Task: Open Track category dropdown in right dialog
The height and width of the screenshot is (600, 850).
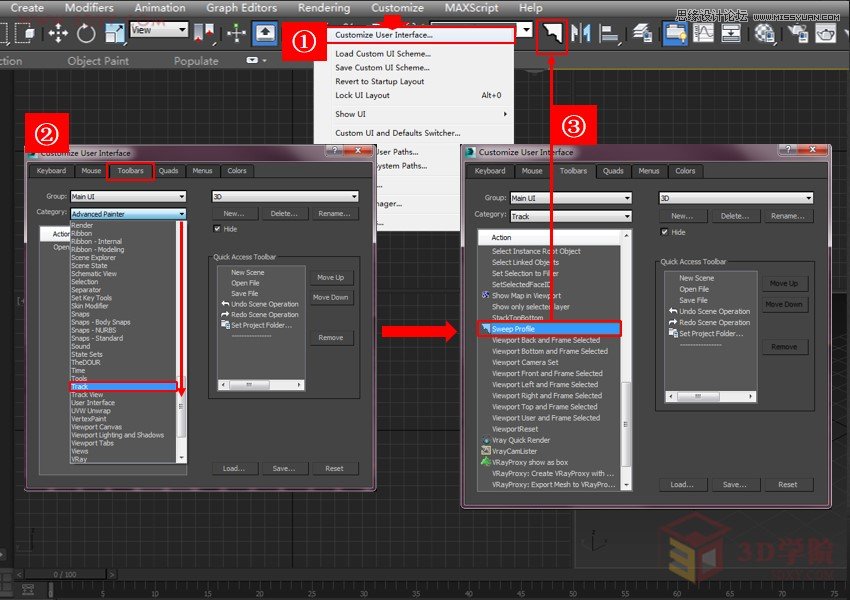Action: (x=571, y=216)
